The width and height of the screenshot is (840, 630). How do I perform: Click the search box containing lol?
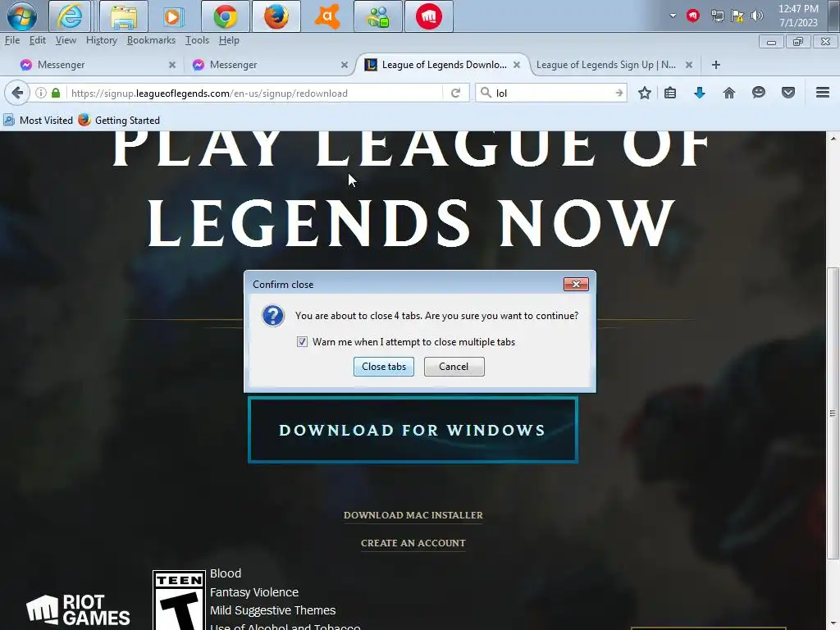[552, 94]
